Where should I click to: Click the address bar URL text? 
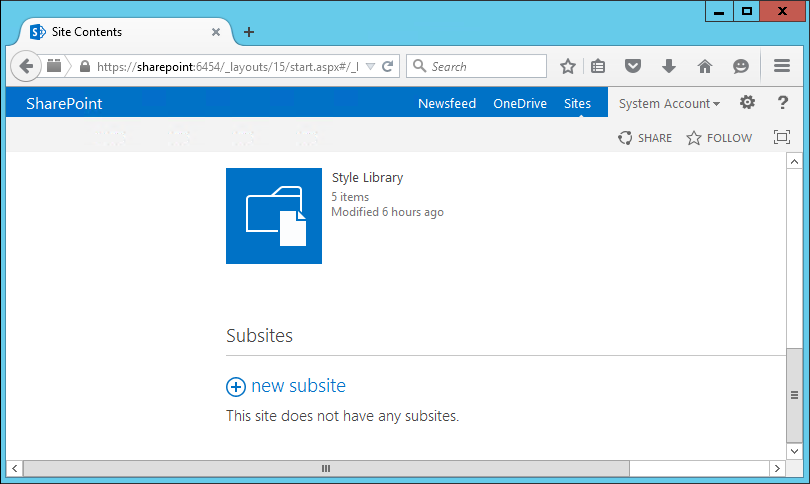pos(228,67)
